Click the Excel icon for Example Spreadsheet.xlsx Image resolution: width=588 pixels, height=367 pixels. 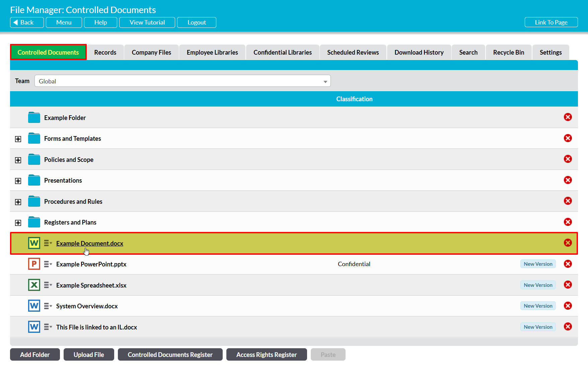[34, 285]
